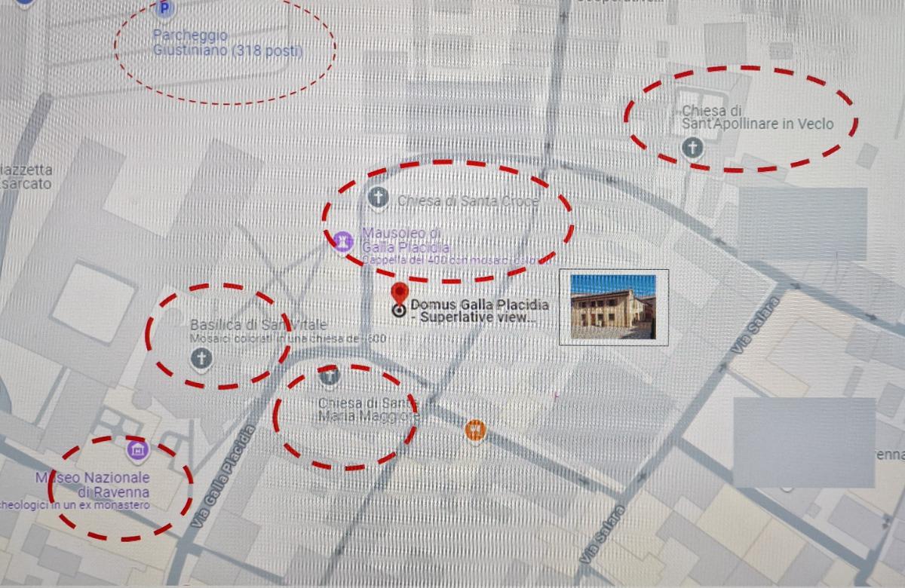This screenshot has height=588, width=905.
Task: Click the Museo Nazionale di Ravenna museum icon
Action: point(138,451)
